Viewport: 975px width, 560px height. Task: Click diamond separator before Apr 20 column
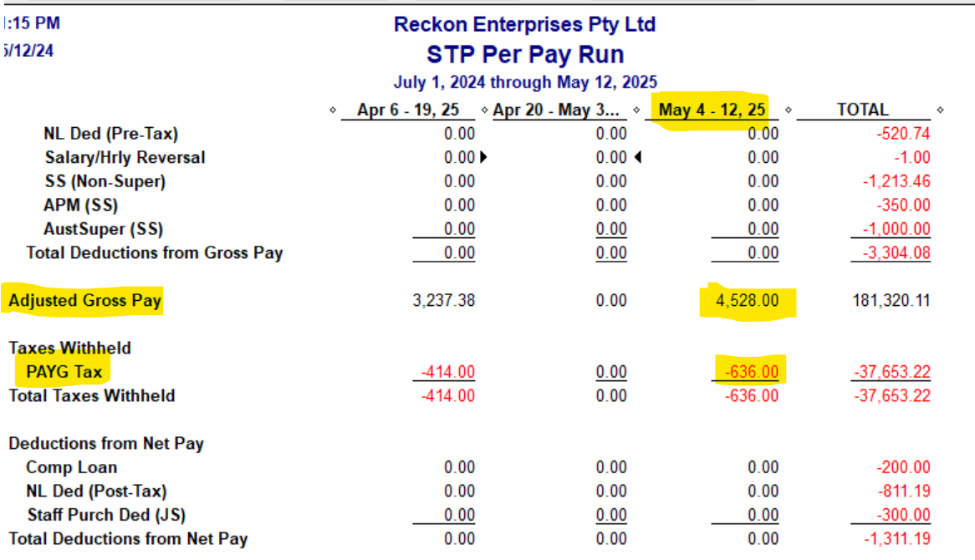(484, 110)
